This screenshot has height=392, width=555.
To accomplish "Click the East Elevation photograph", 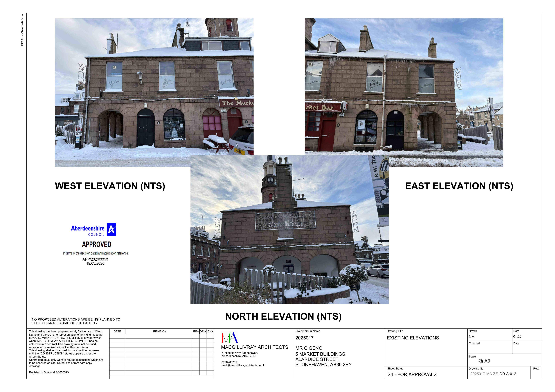I will point(404,92).
